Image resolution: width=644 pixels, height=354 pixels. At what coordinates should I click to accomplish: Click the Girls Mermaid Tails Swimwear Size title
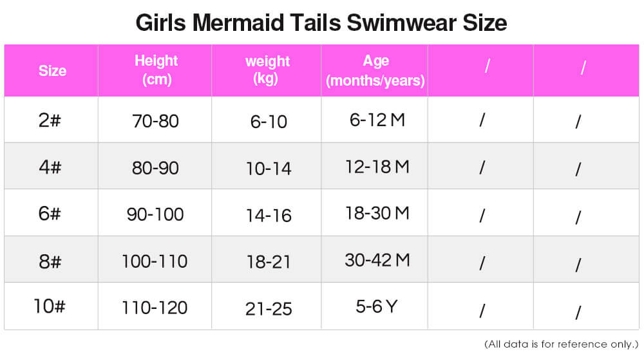click(321, 23)
